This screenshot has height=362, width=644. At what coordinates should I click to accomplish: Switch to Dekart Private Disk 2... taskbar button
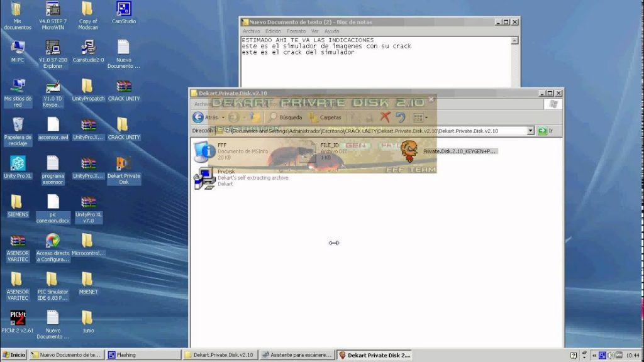point(375,355)
